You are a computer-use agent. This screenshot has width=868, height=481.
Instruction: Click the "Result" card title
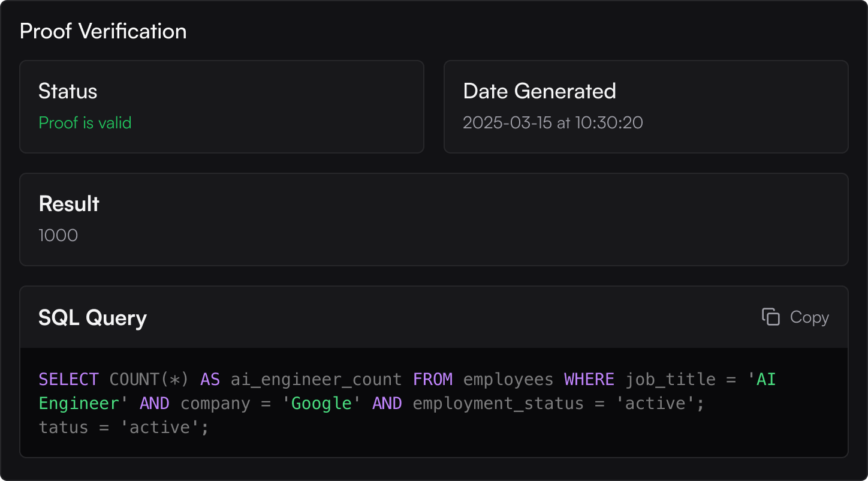(69, 204)
